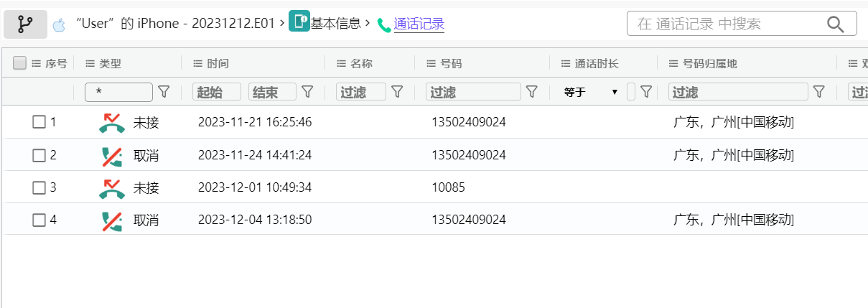Image resolution: width=868 pixels, height=308 pixels.
Task: Open the 等于 comparison dropdown
Action: [x=590, y=92]
